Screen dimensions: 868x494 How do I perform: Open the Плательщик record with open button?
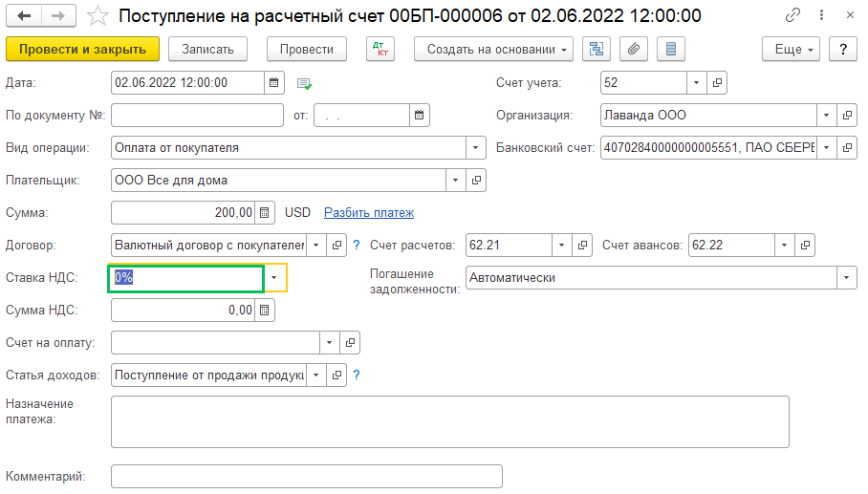[476, 181]
